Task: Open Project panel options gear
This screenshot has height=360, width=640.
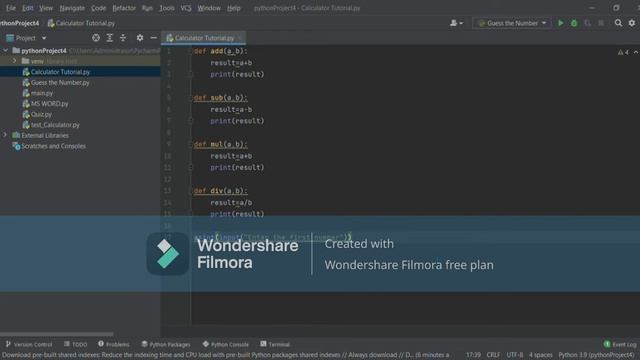Action: (140, 38)
